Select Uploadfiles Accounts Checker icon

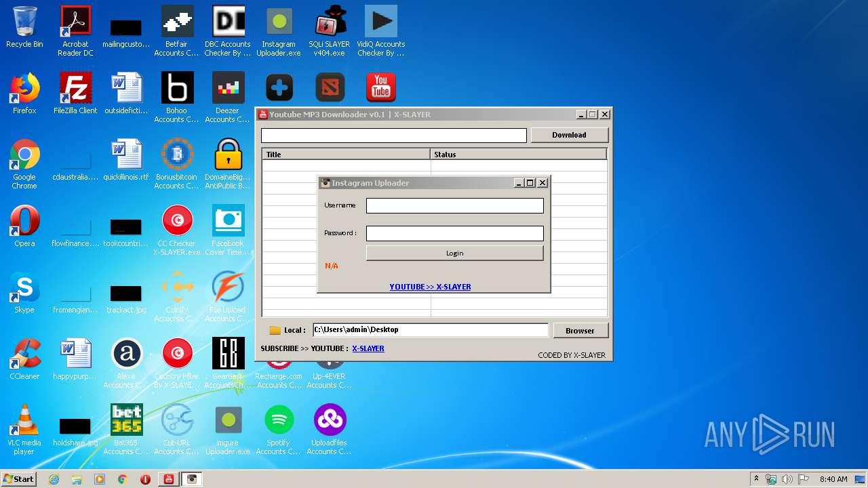pos(330,430)
